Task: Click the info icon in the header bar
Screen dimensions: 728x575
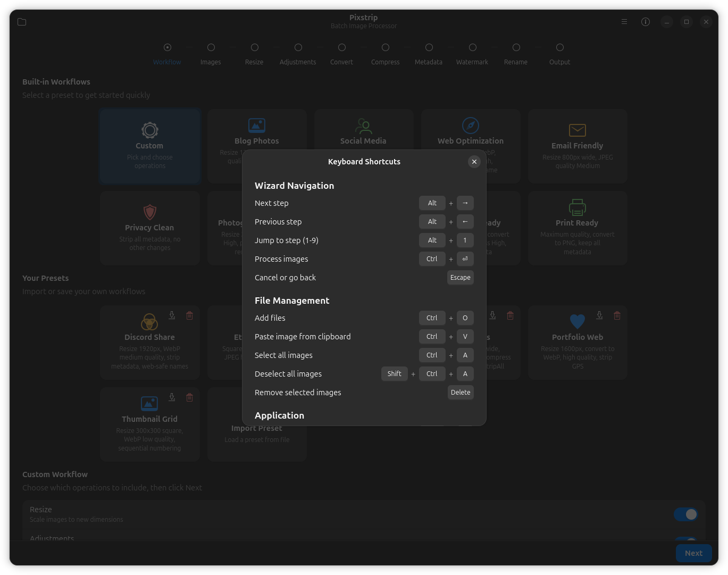Action: pos(645,22)
